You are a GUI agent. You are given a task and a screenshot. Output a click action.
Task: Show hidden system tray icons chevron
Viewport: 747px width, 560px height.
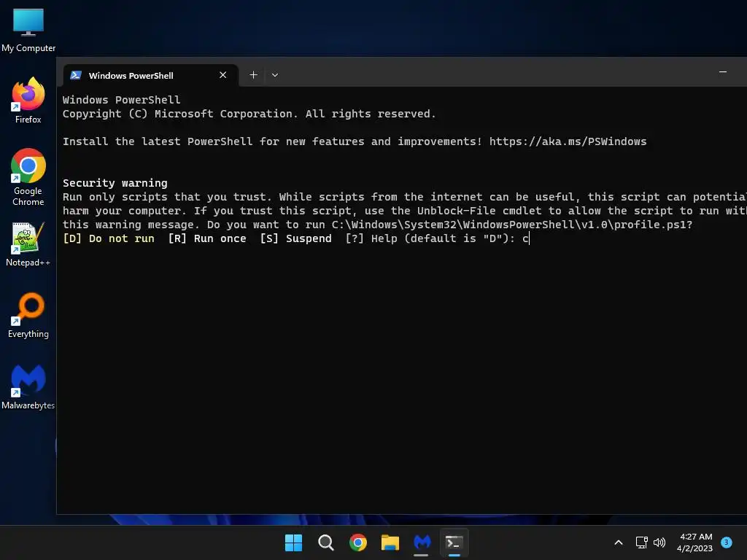click(x=619, y=542)
